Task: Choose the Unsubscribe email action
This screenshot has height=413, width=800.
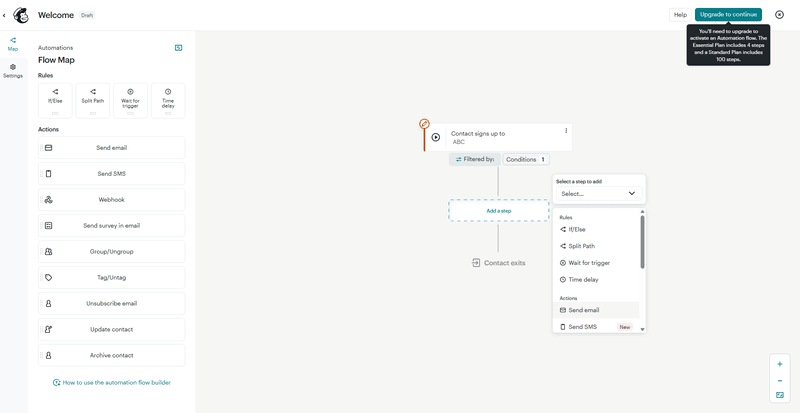Action: (112, 303)
